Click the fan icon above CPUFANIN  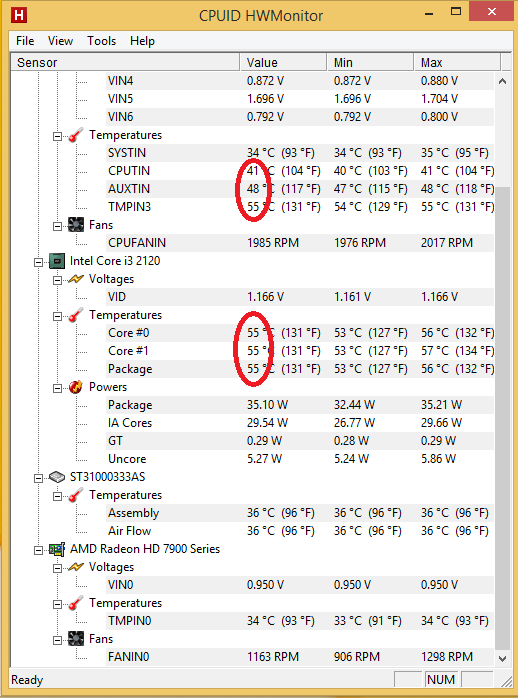(x=76, y=225)
